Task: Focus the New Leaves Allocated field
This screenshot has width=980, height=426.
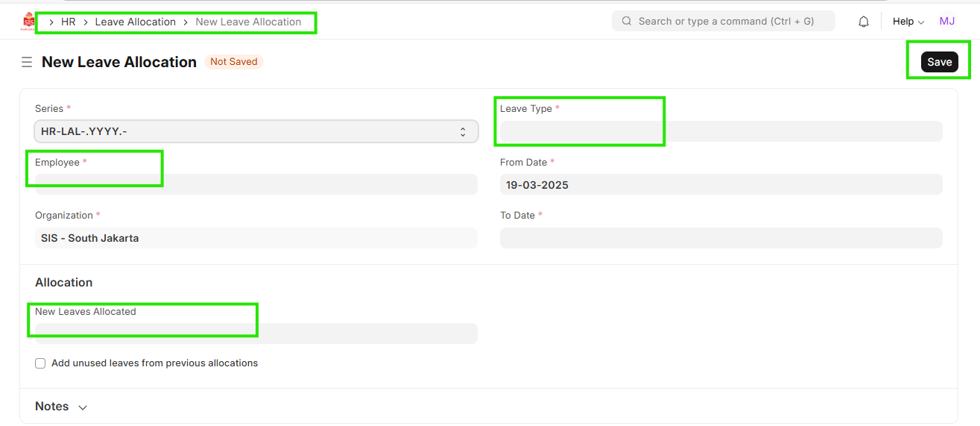Action: [256, 333]
